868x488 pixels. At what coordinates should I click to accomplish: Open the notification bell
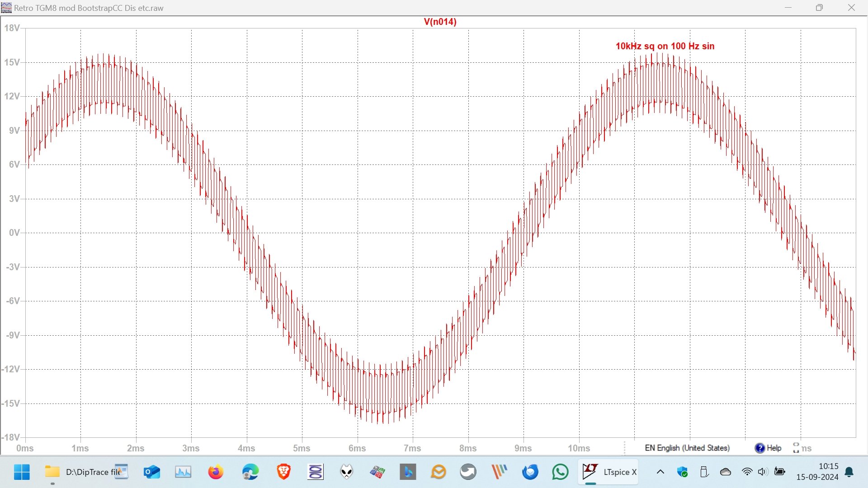[x=849, y=472]
